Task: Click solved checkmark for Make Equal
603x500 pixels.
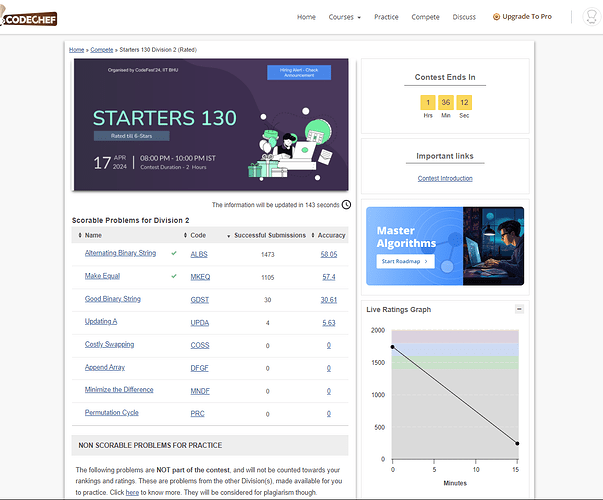Action: tap(174, 276)
